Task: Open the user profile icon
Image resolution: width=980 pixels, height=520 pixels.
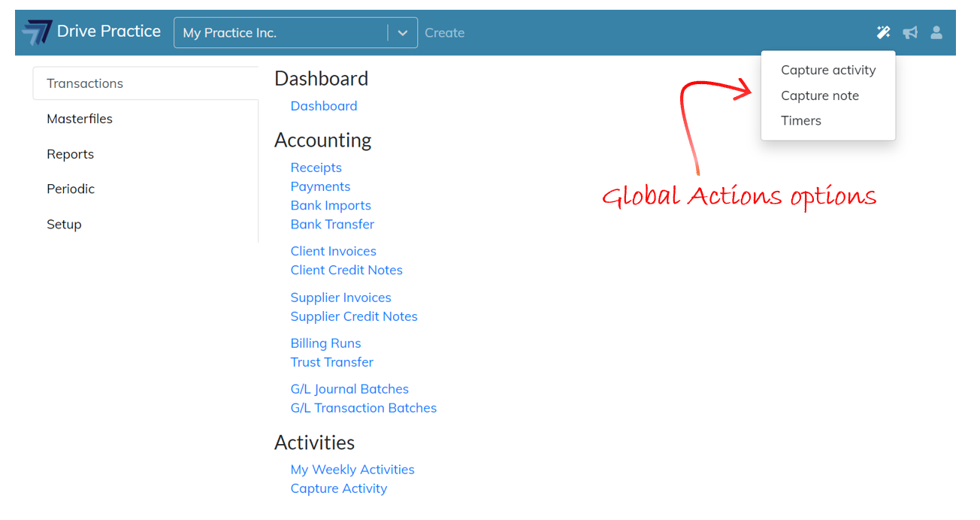Action: tap(936, 32)
